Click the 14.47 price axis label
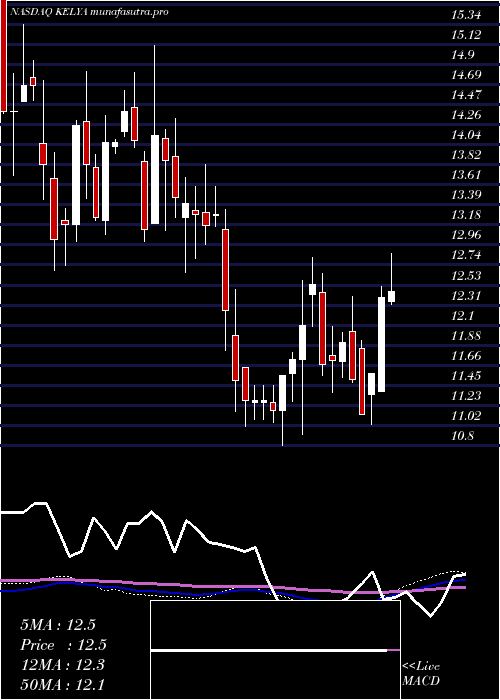 click(466, 95)
